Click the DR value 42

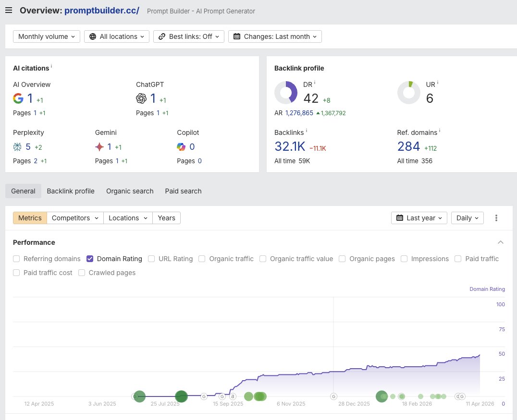(311, 98)
